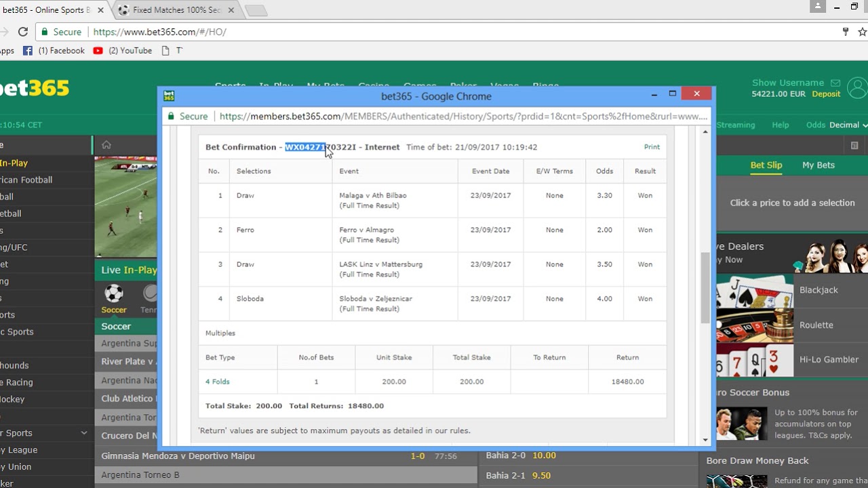
Task: Reload page with Chrome refresh icon
Action: (x=23, y=32)
